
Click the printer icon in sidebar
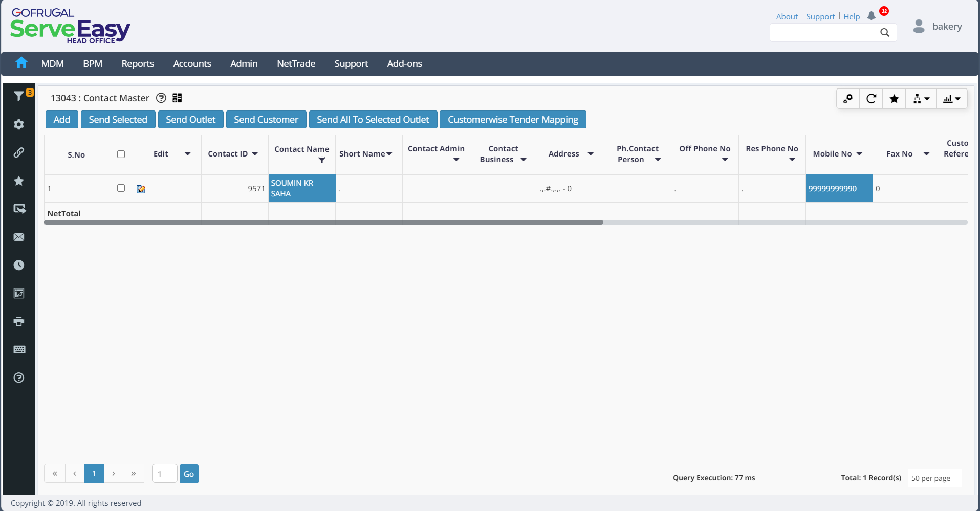click(x=19, y=321)
